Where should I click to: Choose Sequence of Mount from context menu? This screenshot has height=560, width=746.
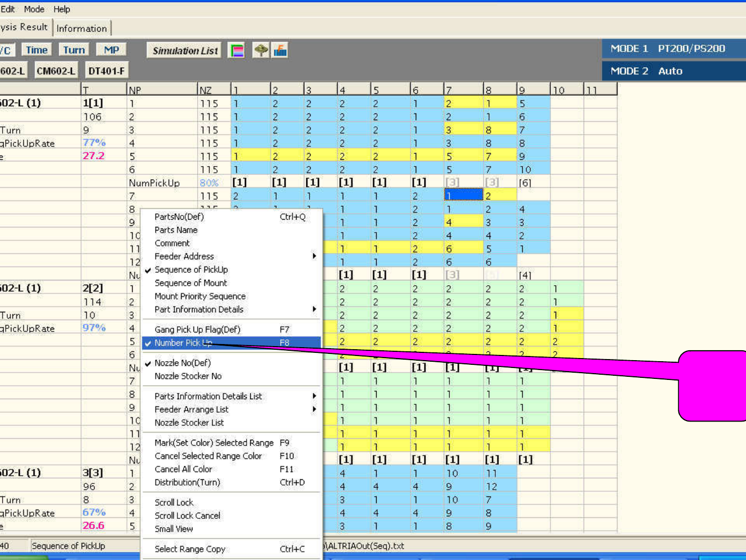coord(190,283)
